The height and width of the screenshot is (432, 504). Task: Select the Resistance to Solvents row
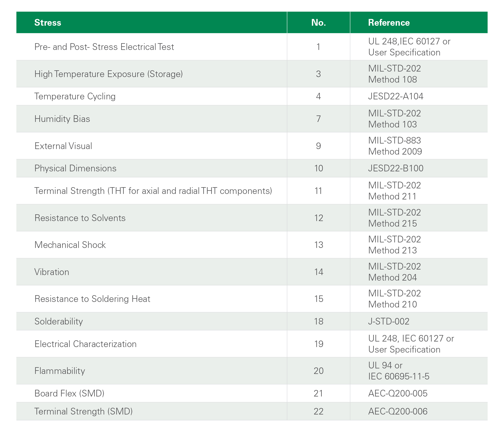coord(80,218)
